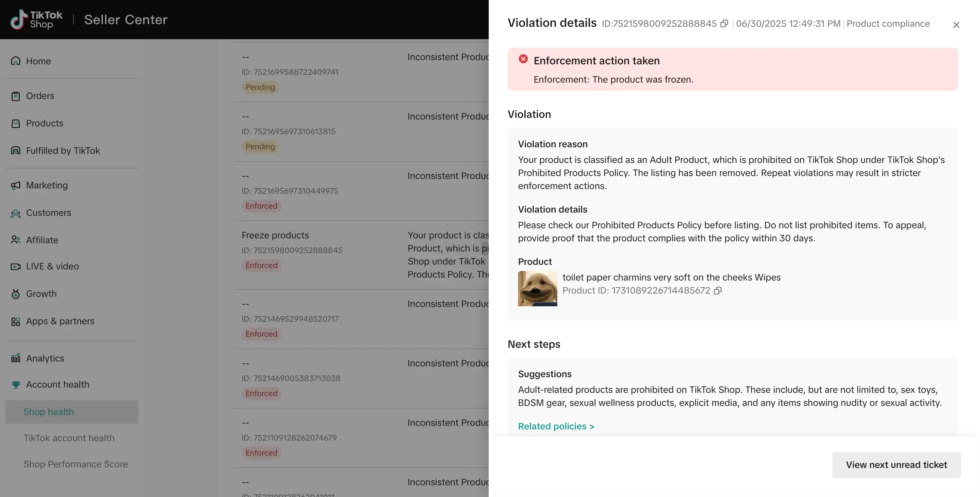Open the Affiliate sidebar icon
This screenshot has height=497, width=980.
[15, 240]
